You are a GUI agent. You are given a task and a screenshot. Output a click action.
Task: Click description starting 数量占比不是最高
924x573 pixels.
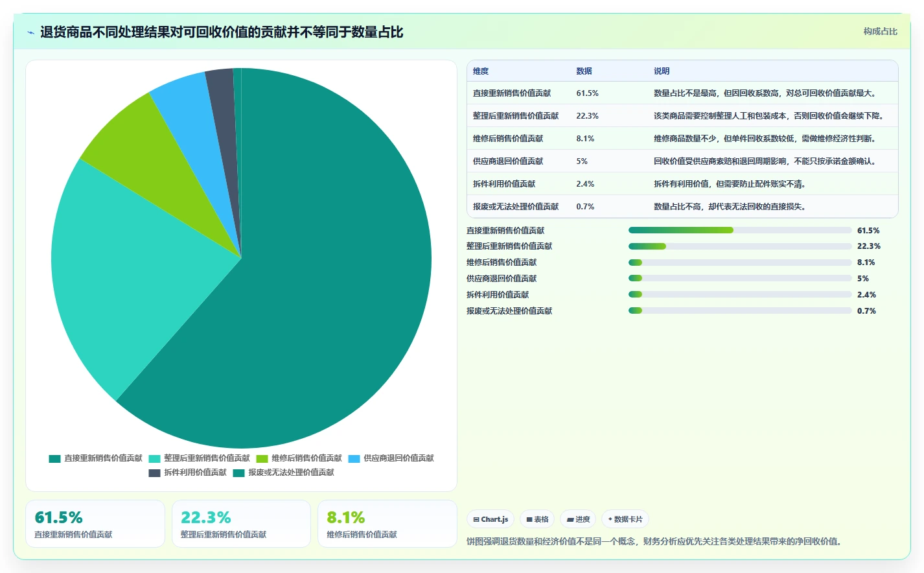click(767, 93)
